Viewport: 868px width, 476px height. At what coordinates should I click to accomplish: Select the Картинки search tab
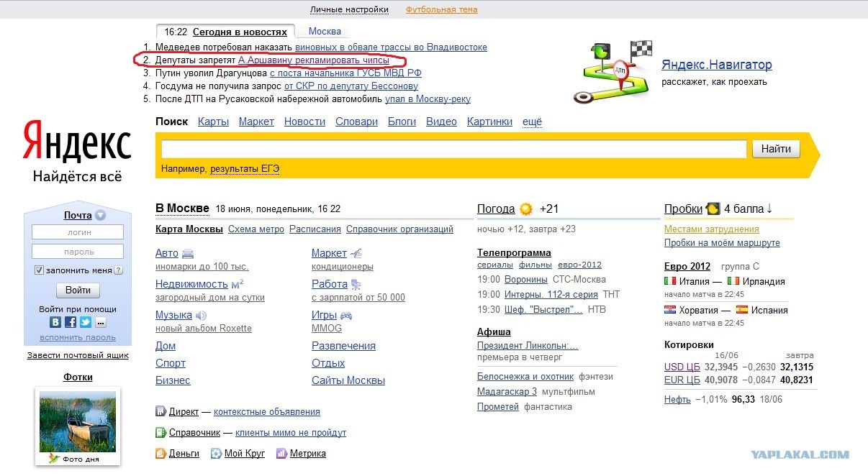point(489,122)
